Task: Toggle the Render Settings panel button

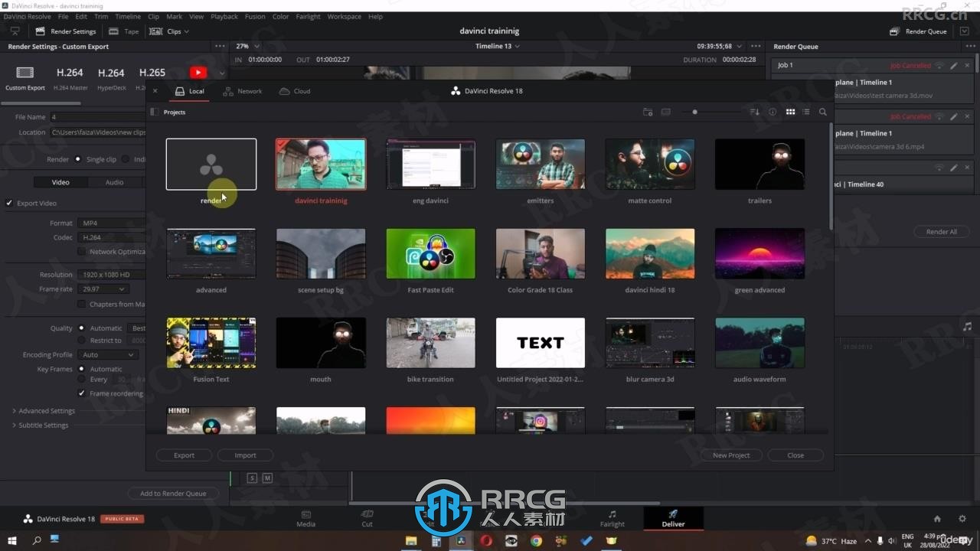Action: [x=65, y=31]
